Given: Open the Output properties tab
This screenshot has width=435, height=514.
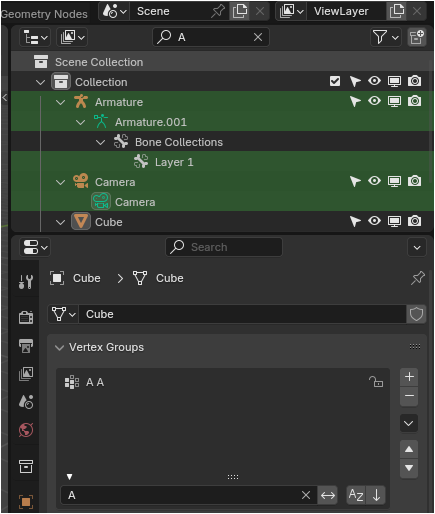Looking at the screenshot, I should (26, 346).
